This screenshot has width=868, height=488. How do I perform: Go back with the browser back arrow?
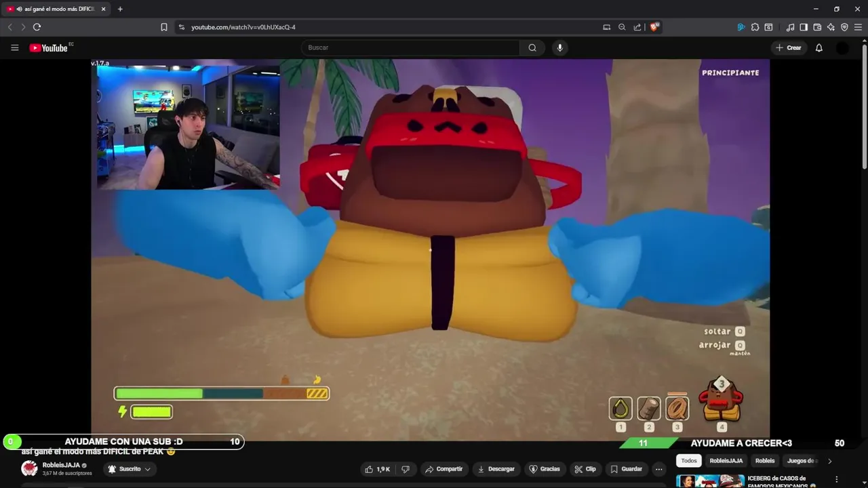click(9, 27)
